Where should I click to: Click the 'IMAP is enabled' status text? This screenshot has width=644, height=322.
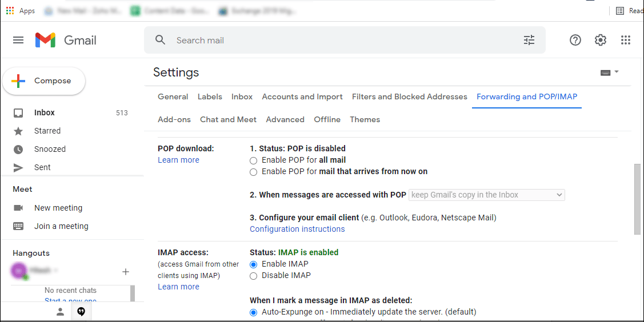(308, 252)
